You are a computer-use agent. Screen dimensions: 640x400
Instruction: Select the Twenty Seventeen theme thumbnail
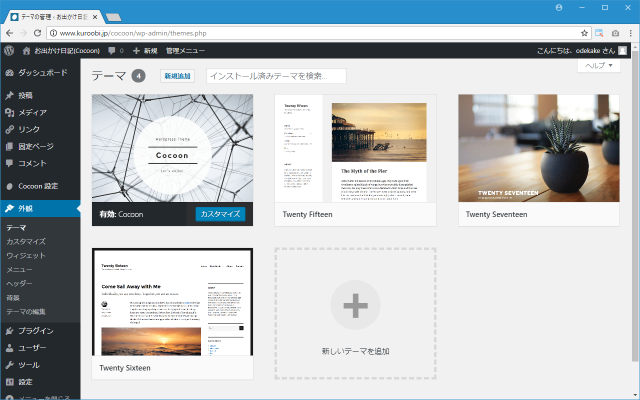539,148
